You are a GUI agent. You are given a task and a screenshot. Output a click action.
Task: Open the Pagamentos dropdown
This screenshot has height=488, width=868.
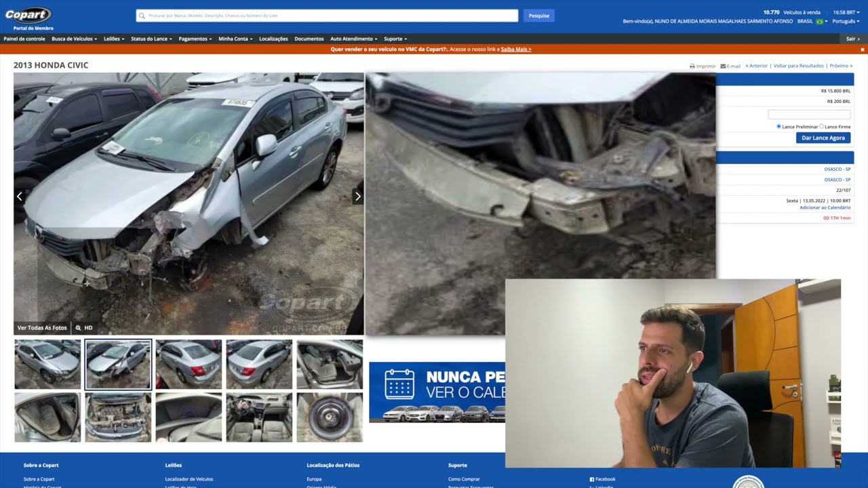(195, 39)
